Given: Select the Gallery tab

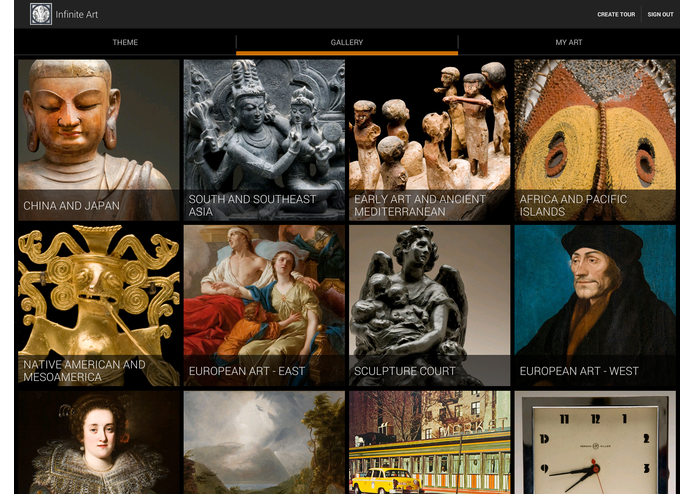Looking at the screenshot, I should click(347, 43).
